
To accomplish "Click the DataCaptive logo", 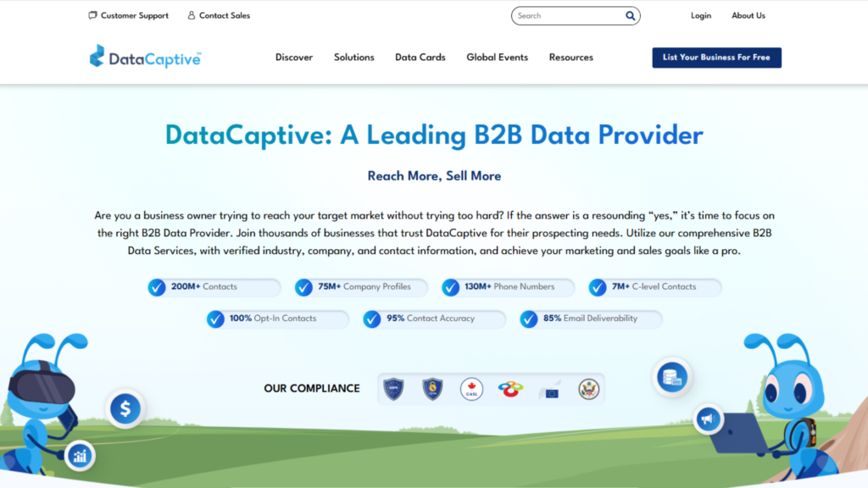I will tap(146, 57).
